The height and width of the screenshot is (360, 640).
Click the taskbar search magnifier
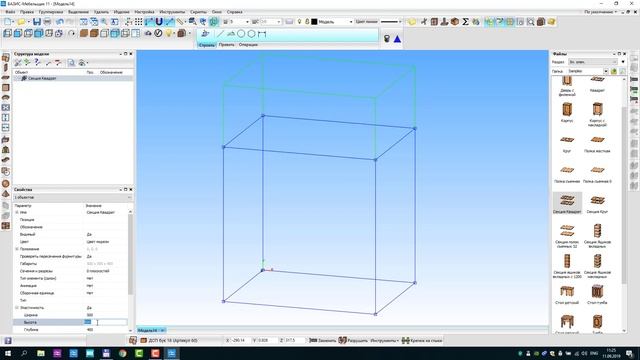(x=24, y=353)
